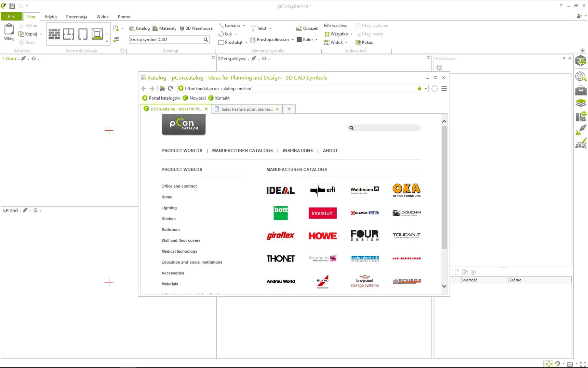
Task: Open the Materiały materials library
Action: coord(164,28)
